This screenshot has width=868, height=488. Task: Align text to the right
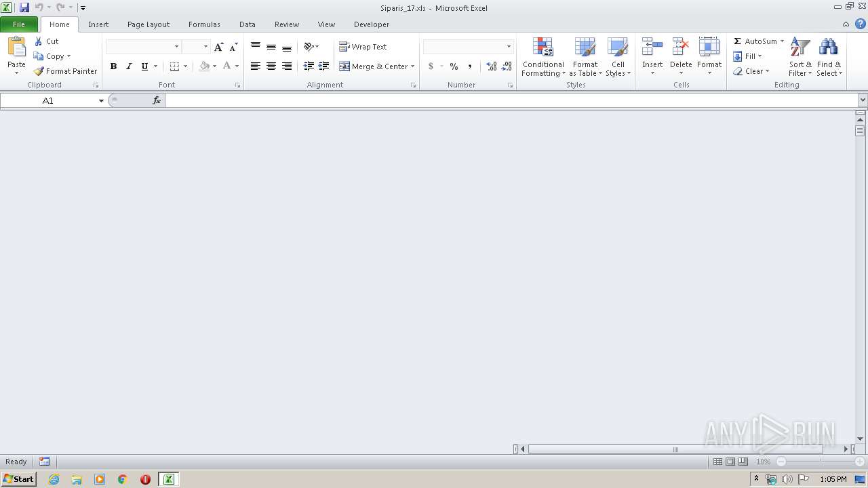(287, 66)
